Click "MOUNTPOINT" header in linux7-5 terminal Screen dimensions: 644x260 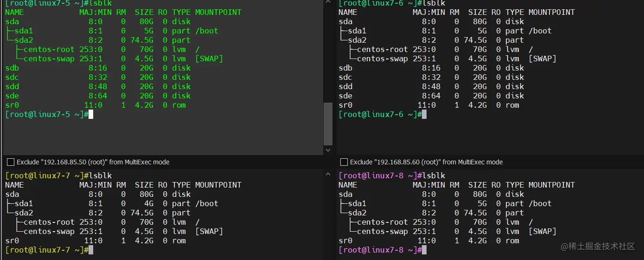(218, 12)
